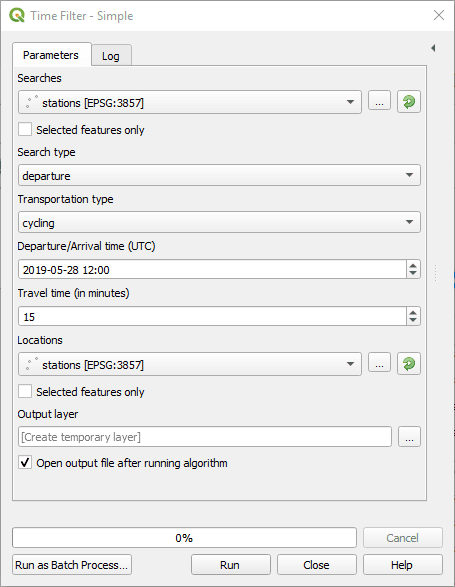Click the QGIS logo in title bar
455x587 pixels.
[x=17, y=16]
